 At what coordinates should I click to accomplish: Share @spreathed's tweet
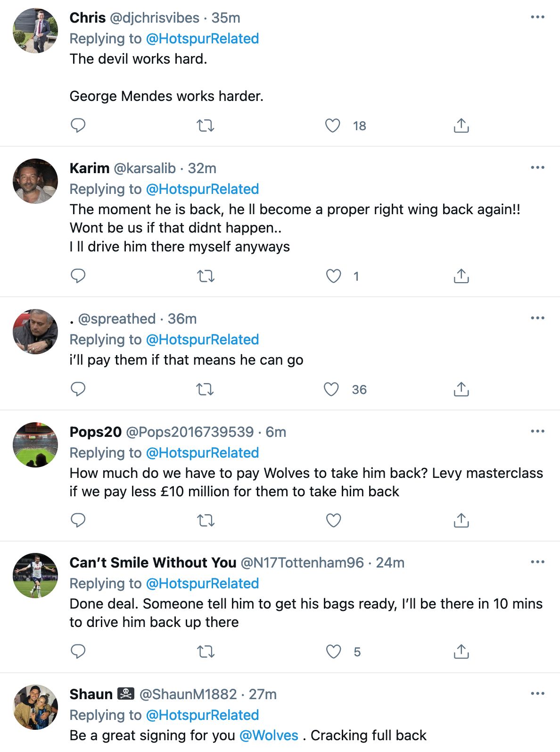[x=461, y=389]
